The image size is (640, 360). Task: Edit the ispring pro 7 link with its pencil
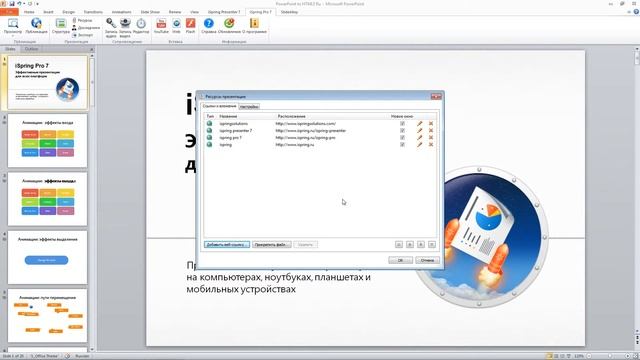click(x=419, y=137)
